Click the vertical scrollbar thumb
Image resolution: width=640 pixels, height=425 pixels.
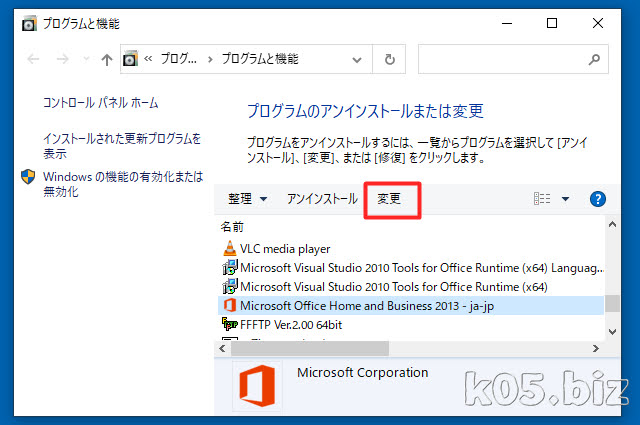(x=612, y=304)
